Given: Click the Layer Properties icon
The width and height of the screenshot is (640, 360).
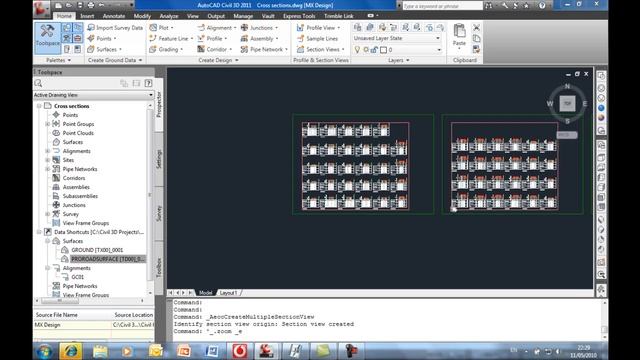Looking at the screenshot, I should click(358, 27).
